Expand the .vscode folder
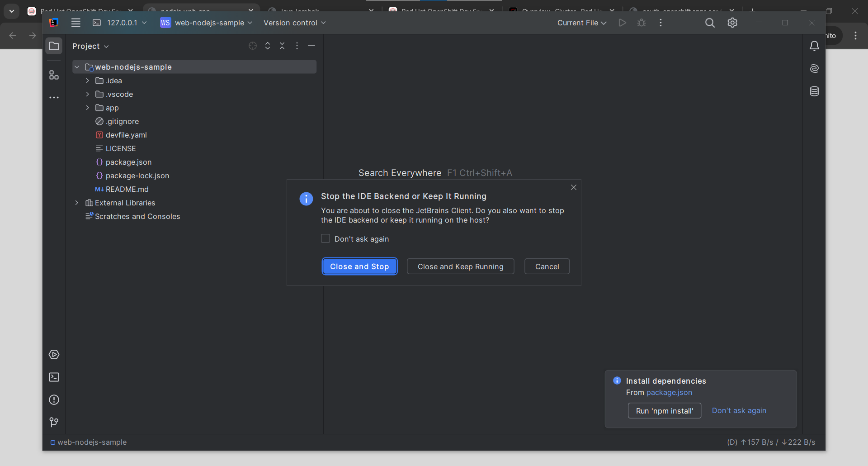The height and width of the screenshot is (466, 868). tap(88, 94)
